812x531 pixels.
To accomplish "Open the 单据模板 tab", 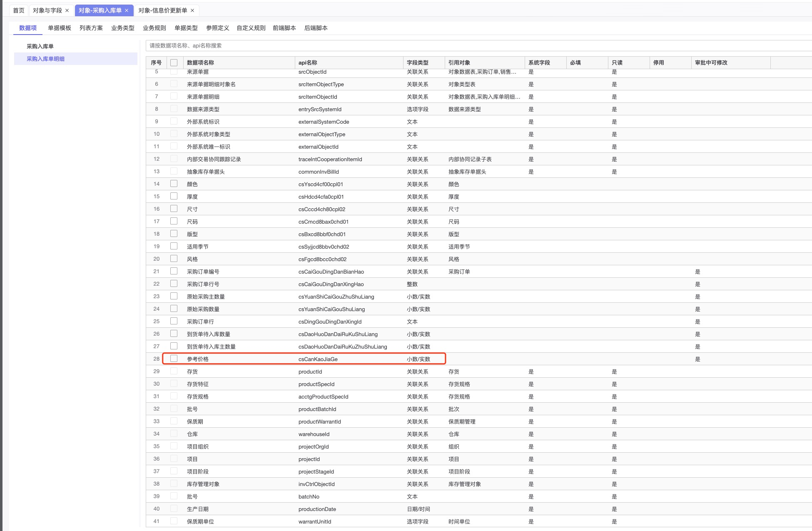I will pos(59,28).
